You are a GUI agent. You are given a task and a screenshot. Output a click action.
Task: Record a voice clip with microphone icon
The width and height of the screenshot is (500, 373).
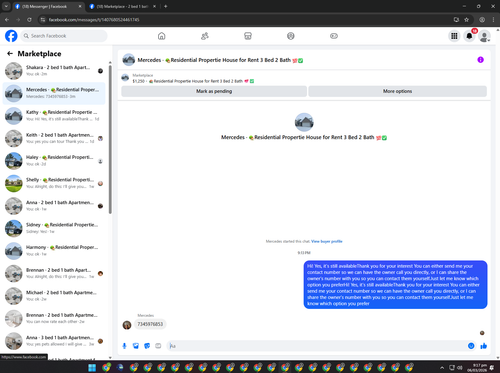pyautogui.click(x=124, y=346)
